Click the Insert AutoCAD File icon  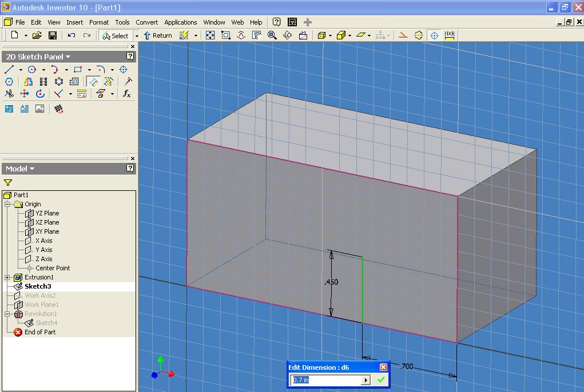9,109
